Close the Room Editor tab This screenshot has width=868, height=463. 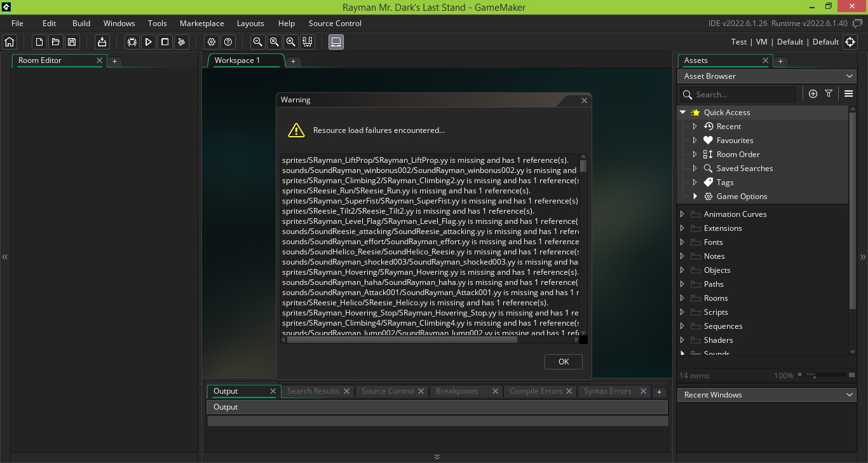point(99,60)
